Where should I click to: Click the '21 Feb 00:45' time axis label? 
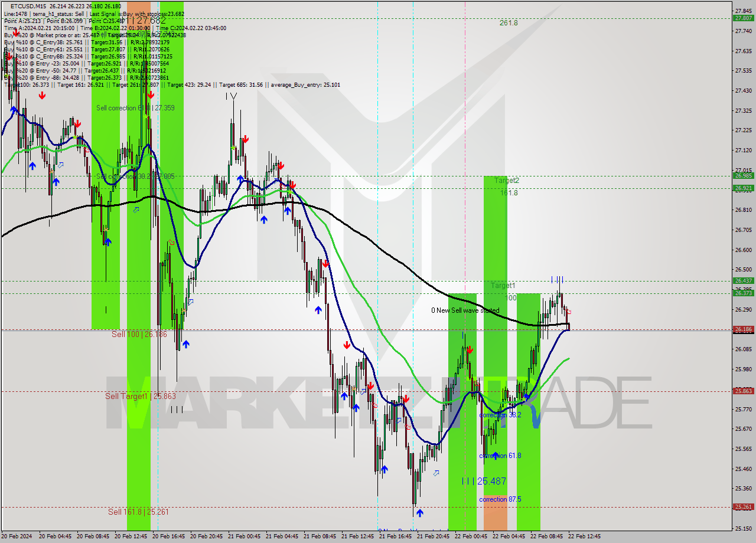coord(244,537)
